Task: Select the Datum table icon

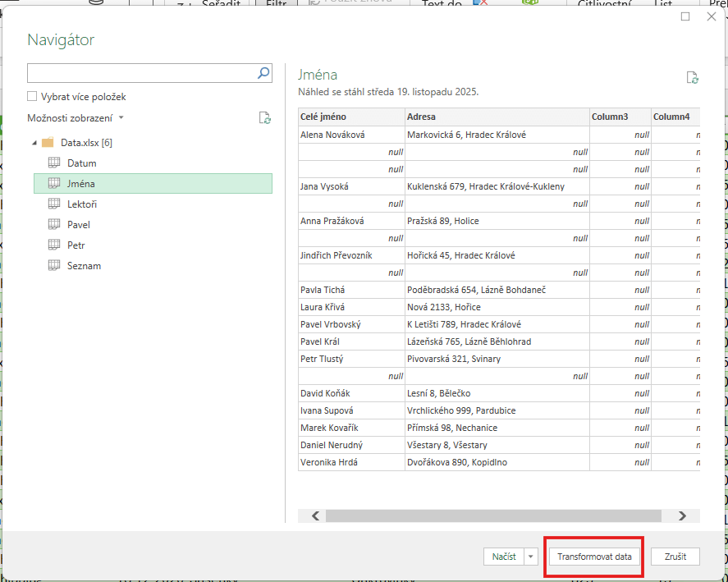Action: click(55, 163)
